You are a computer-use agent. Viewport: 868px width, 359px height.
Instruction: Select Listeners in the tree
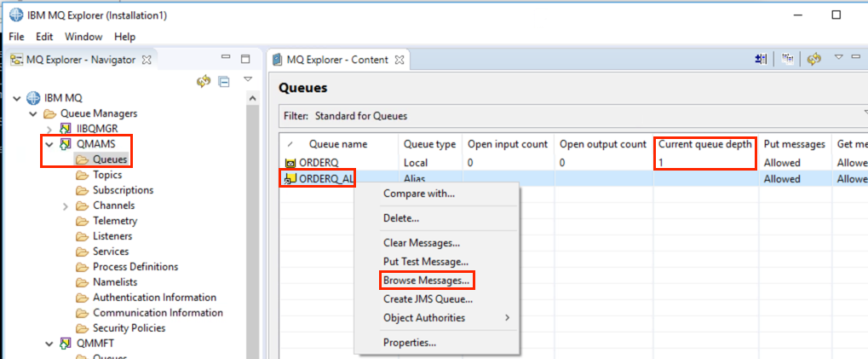coord(112,236)
